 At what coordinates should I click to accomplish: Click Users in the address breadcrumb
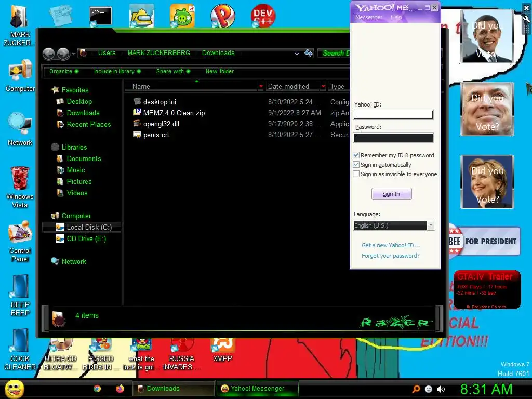coord(107,53)
